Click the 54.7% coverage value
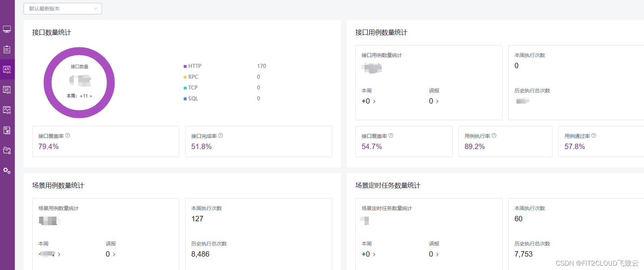The height and width of the screenshot is (270, 644). 372,147
